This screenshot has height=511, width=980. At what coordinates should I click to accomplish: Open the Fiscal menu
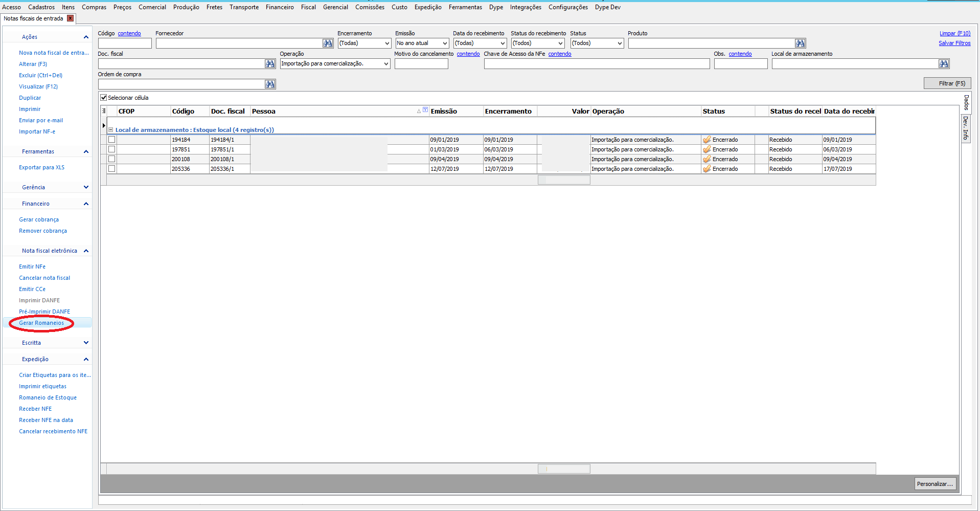click(308, 7)
